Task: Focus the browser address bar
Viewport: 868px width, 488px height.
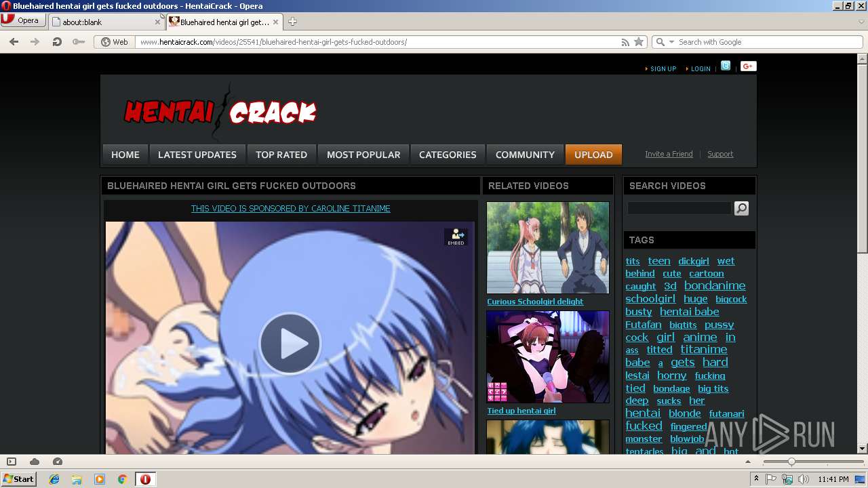Action: (378, 42)
